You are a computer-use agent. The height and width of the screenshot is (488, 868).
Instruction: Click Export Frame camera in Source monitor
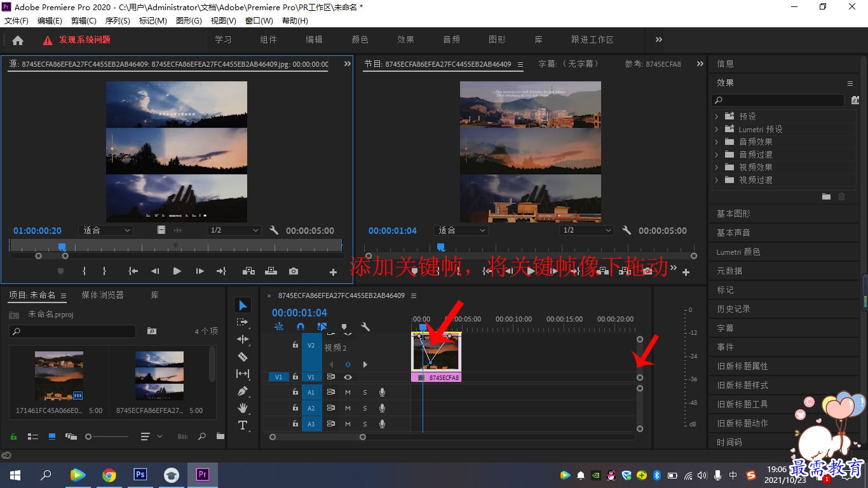(x=293, y=271)
